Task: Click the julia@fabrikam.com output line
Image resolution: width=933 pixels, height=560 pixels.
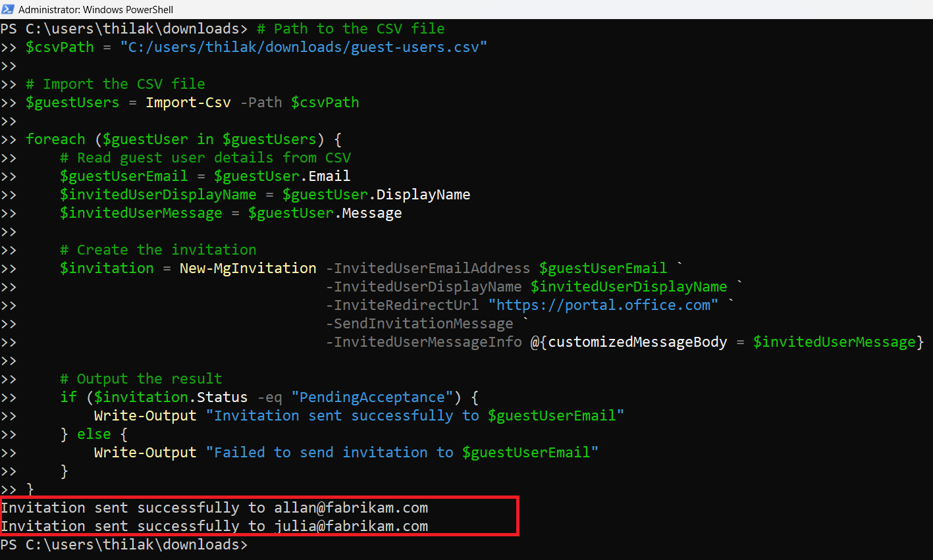Action: point(215,526)
